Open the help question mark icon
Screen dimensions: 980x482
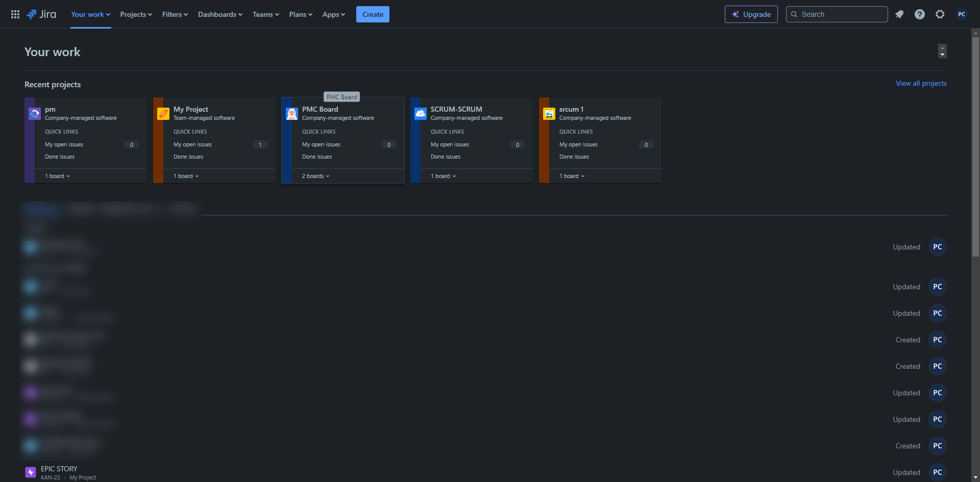tap(920, 14)
